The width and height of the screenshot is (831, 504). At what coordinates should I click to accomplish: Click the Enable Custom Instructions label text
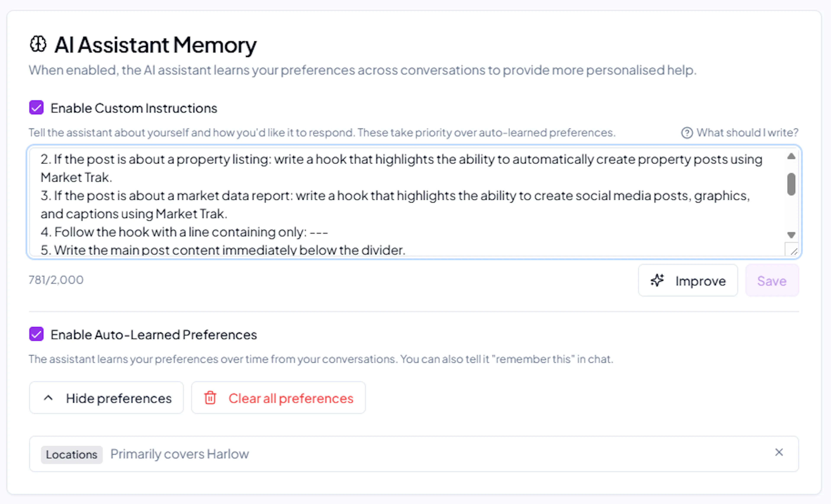134,109
